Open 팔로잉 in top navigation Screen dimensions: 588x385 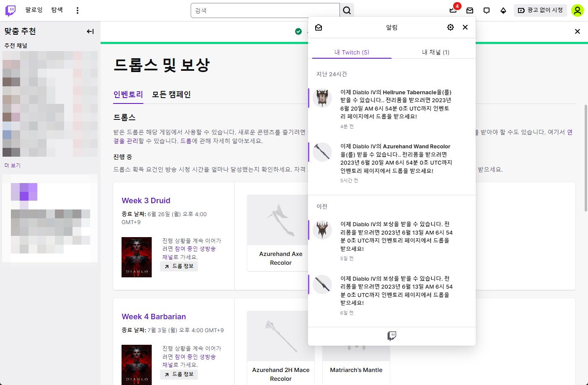(34, 10)
